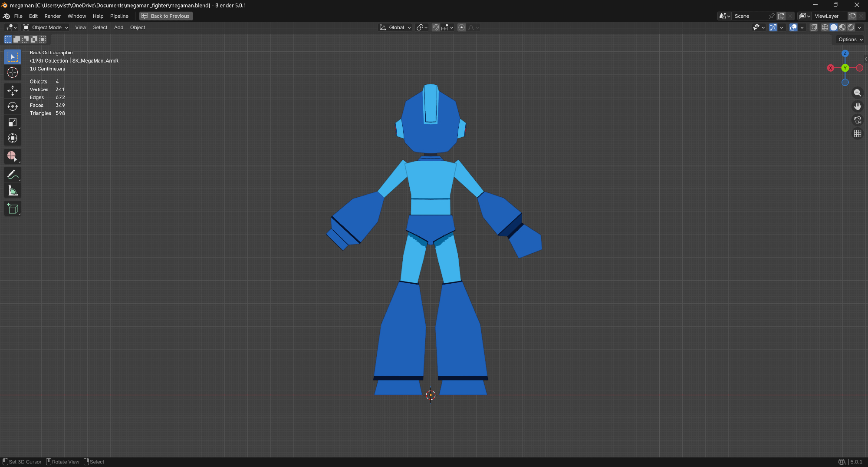
Task: Open the Render menu
Action: pyautogui.click(x=53, y=16)
